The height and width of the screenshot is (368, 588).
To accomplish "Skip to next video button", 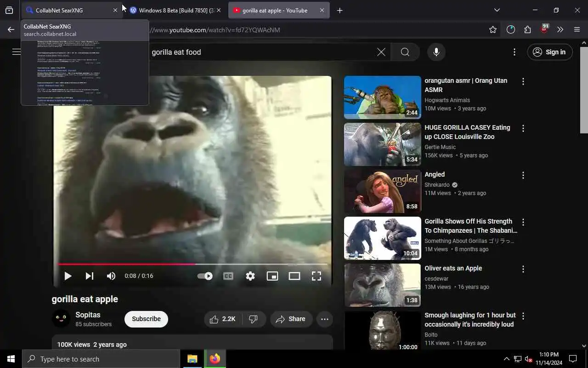I will coord(90,276).
